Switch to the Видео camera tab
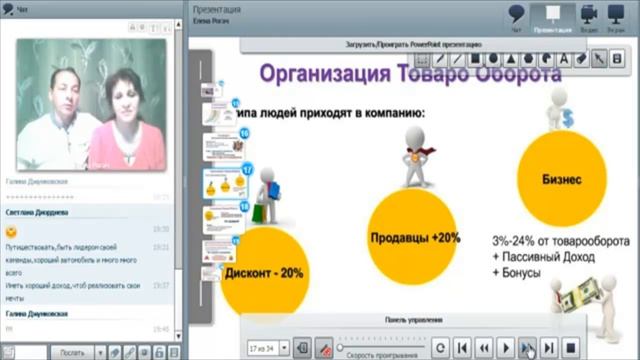The image size is (640, 360). point(589,18)
